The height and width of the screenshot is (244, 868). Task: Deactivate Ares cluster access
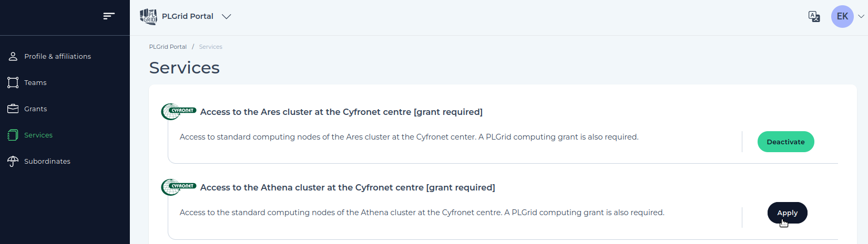tap(785, 142)
